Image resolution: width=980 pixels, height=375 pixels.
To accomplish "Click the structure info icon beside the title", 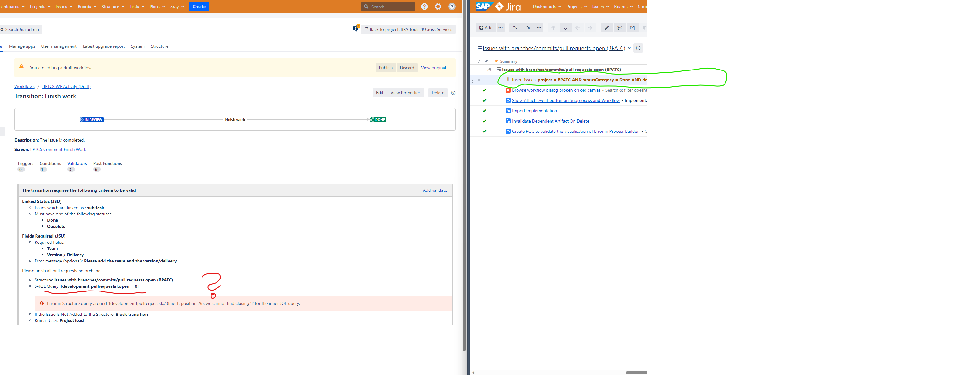I will (x=638, y=48).
